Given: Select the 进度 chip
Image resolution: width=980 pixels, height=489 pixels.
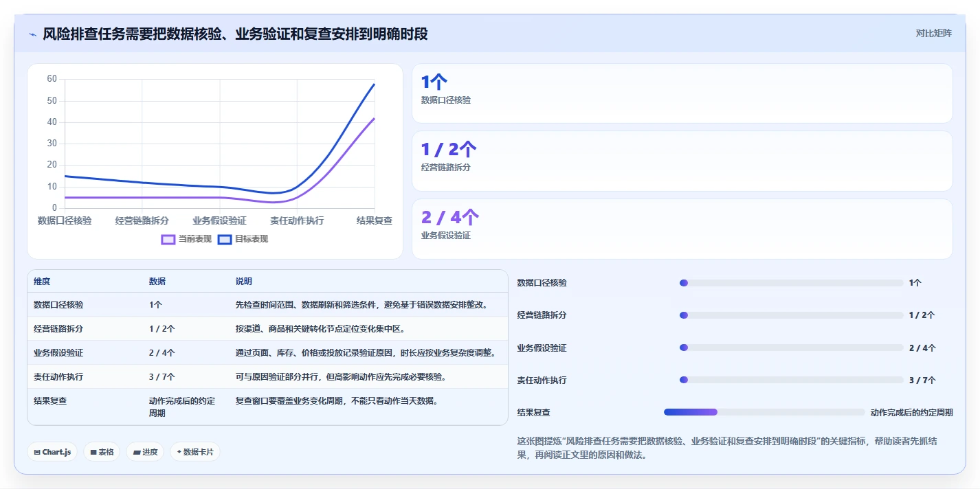Looking at the screenshot, I should [x=145, y=452].
